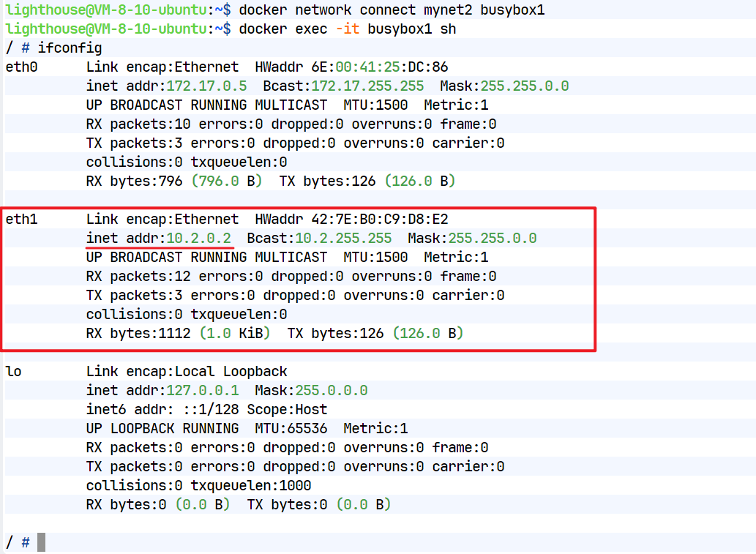Viewport: 756px width, 554px height.
Task: Click 'Link encap:Local Loopback' text
Action: tap(187, 371)
